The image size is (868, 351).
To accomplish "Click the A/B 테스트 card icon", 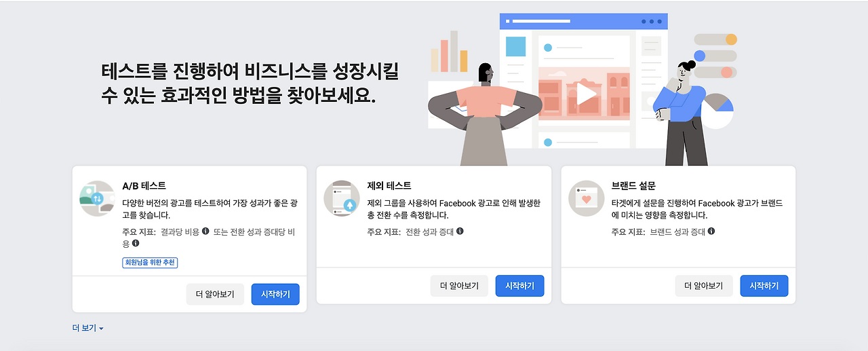I will click(97, 198).
